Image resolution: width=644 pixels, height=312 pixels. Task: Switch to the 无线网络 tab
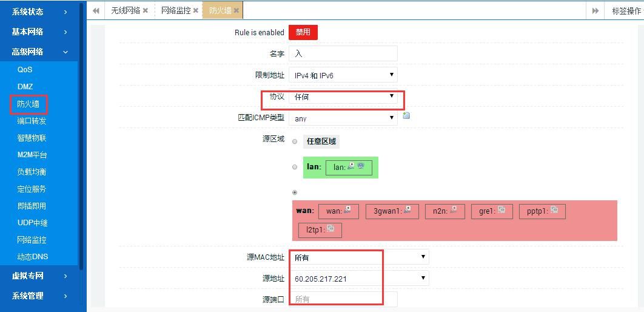[x=126, y=11]
